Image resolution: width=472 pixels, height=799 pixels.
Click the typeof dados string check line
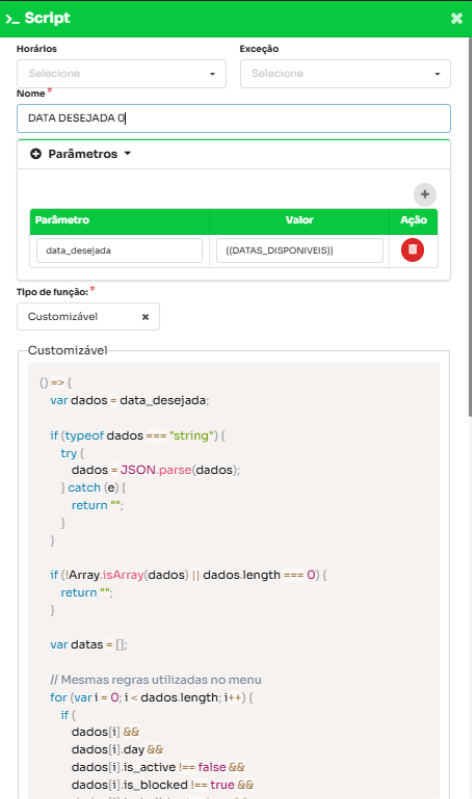[138, 436]
